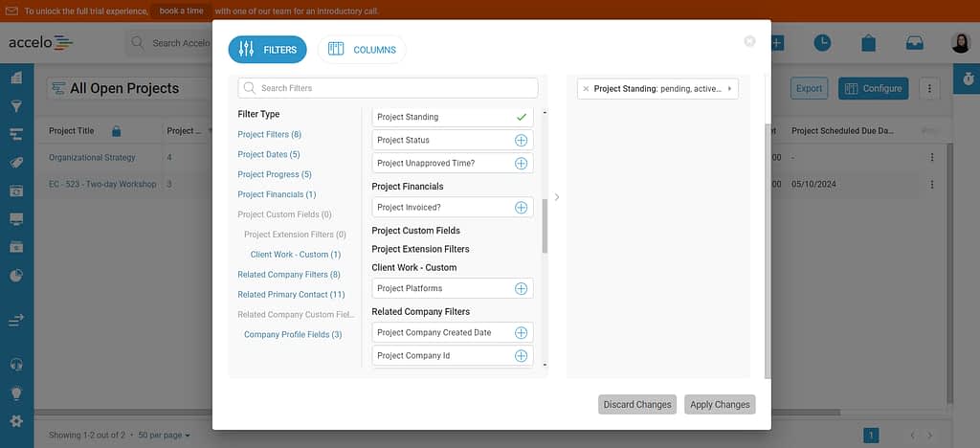Click the chevron arrow between filter panels
Image resolution: width=980 pixels, height=448 pixels.
click(557, 197)
